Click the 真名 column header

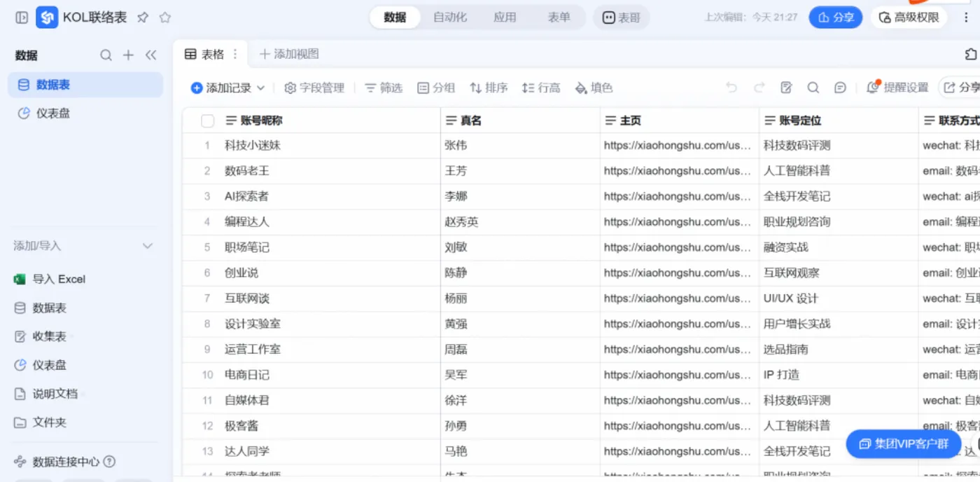point(520,120)
